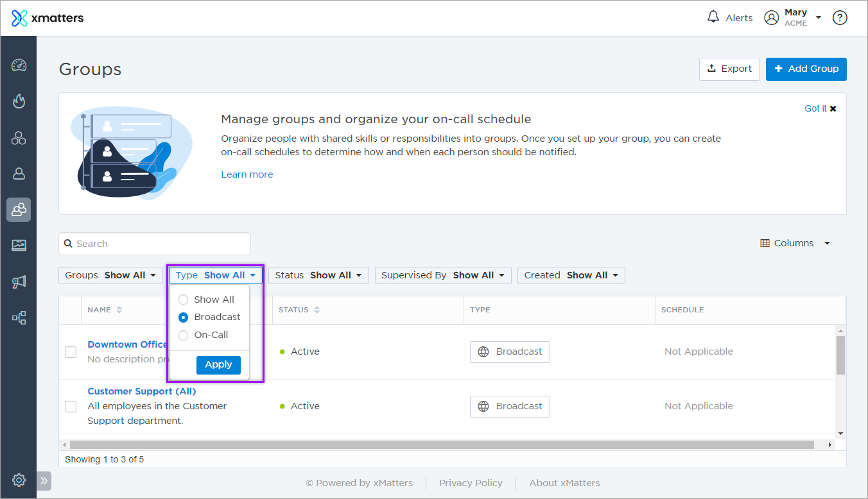Open the Customer Support (All) group link
Viewport: 868px width, 499px height.
pos(142,391)
